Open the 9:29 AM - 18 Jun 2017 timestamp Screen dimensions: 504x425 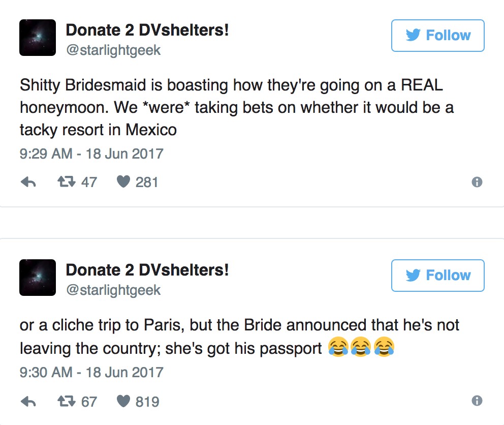pyautogui.click(x=91, y=154)
